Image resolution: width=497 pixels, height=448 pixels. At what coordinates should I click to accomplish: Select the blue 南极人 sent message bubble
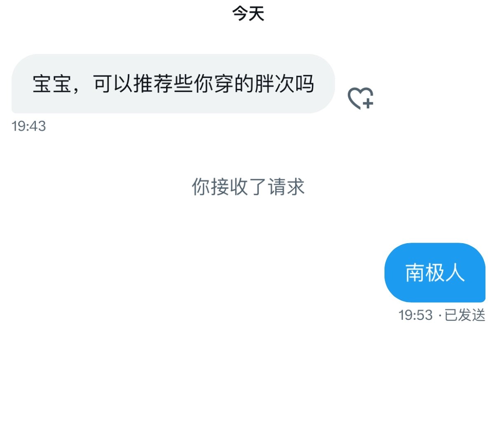(x=435, y=272)
